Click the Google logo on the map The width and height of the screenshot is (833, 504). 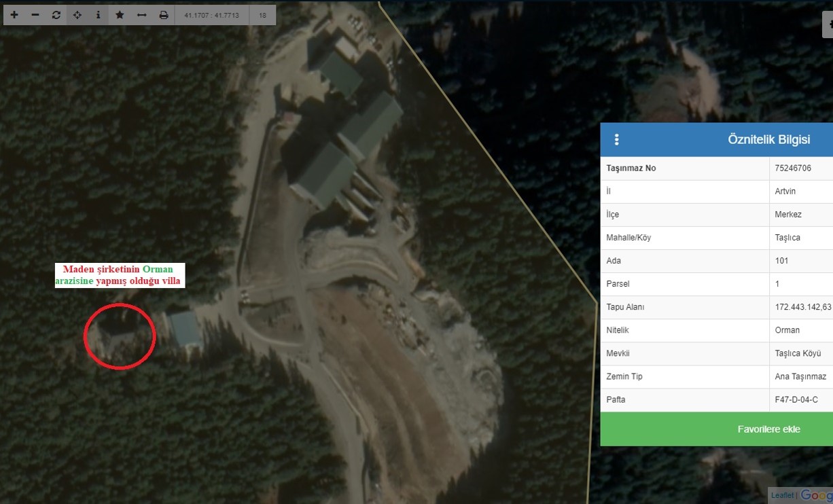(816, 495)
